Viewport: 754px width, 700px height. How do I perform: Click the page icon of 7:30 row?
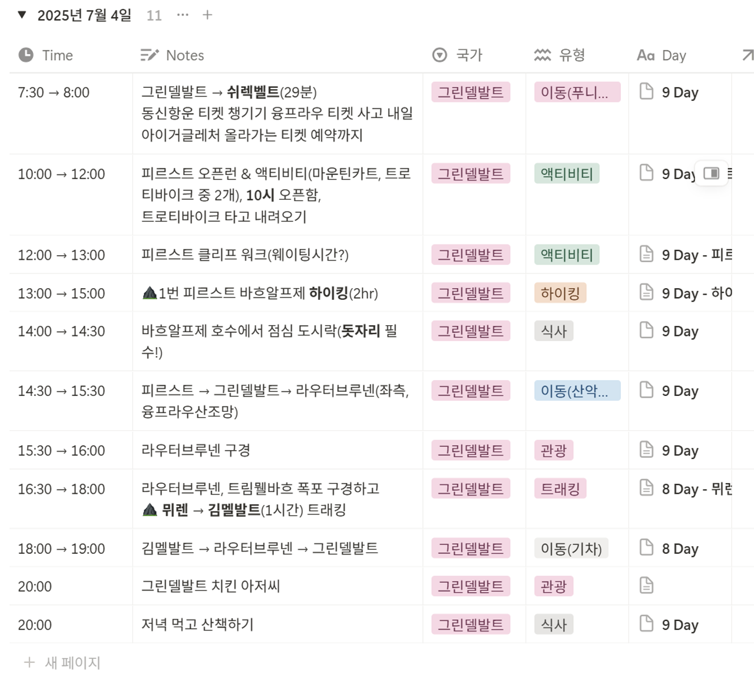tap(646, 91)
